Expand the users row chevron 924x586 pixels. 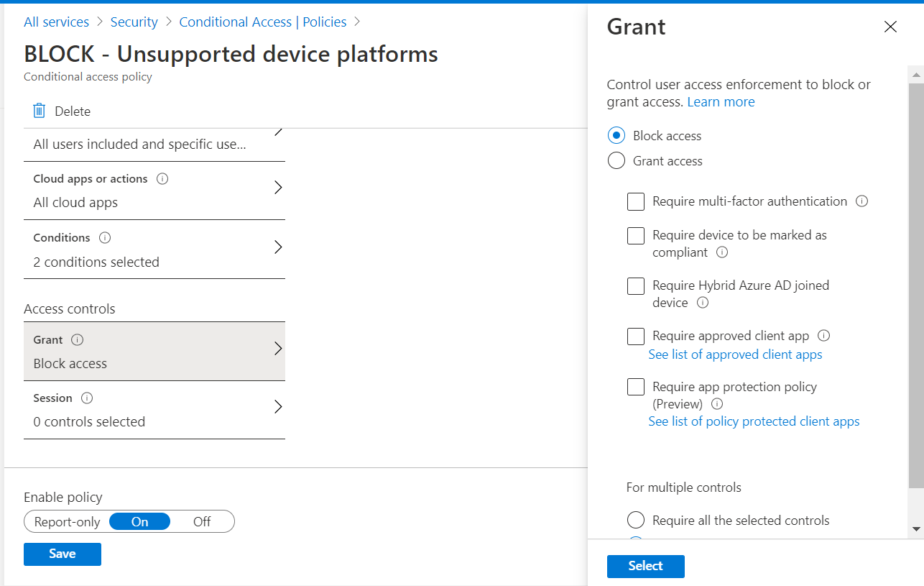point(279,132)
